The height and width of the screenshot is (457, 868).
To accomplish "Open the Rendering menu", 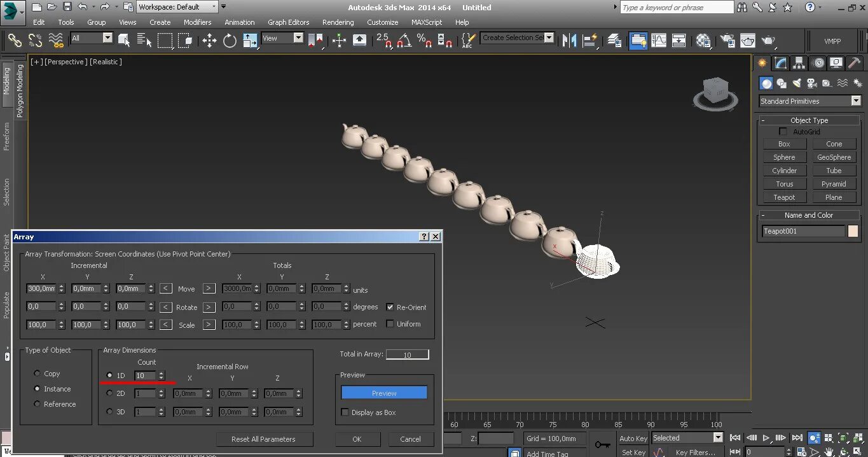I will click(338, 22).
